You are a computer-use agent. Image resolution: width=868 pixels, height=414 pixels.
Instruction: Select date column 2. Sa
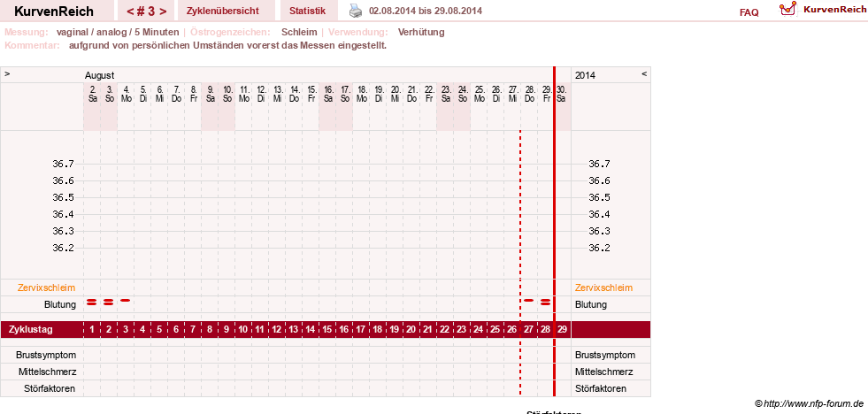click(x=92, y=93)
